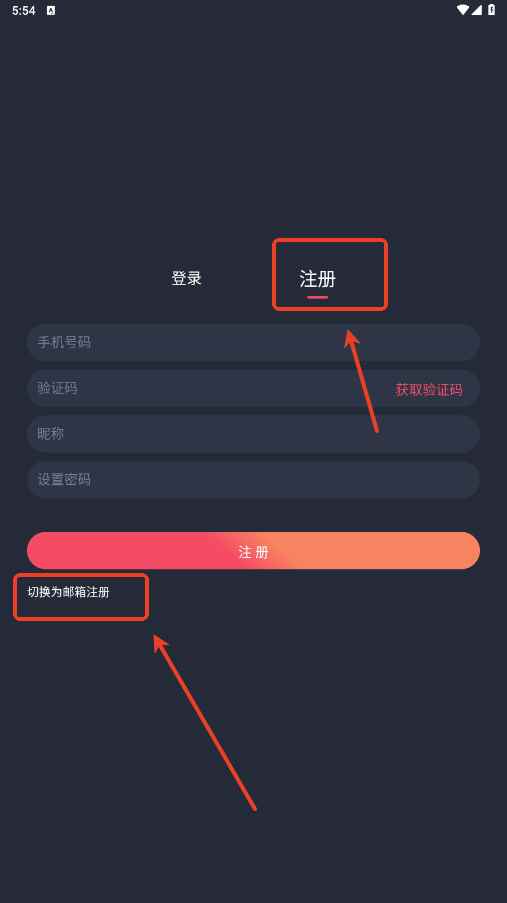This screenshot has height=903, width=507.
Task: Submit with the gradient 注册 button
Action: click(x=253, y=551)
